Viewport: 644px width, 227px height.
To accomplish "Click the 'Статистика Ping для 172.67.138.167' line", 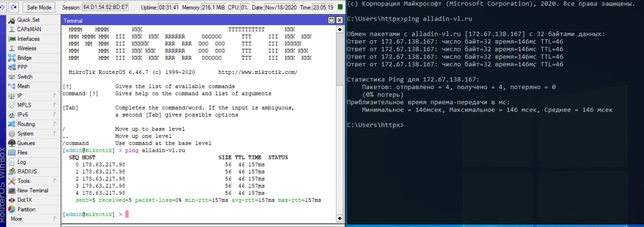I will coord(414,80).
